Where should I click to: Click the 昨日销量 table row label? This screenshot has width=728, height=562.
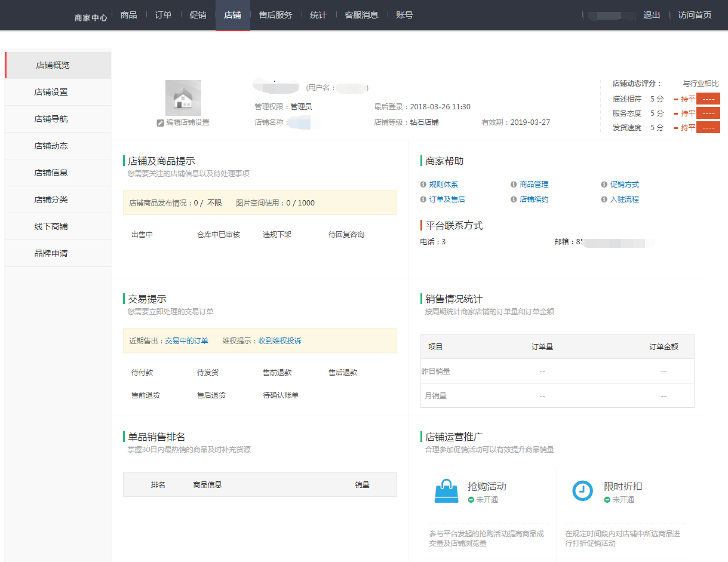pyautogui.click(x=436, y=371)
